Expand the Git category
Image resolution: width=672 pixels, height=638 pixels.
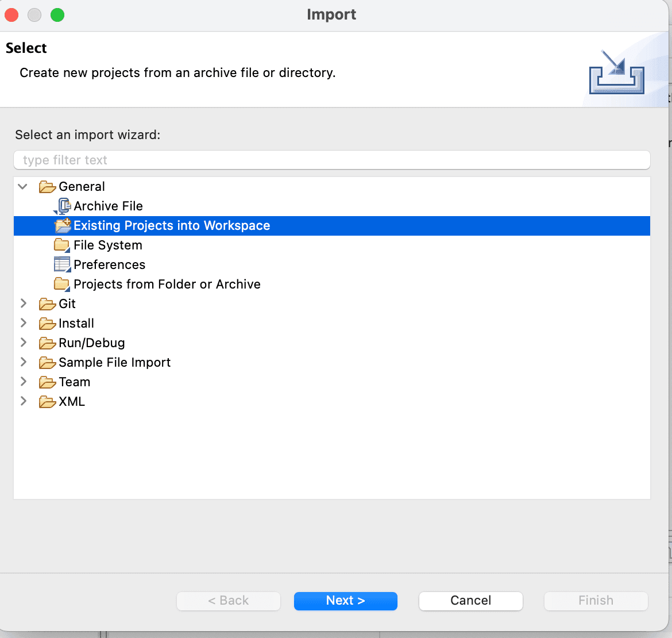click(x=24, y=303)
